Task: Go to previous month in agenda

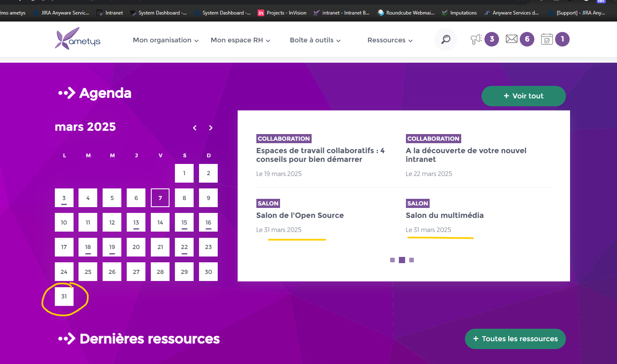Action: [194, 128]
